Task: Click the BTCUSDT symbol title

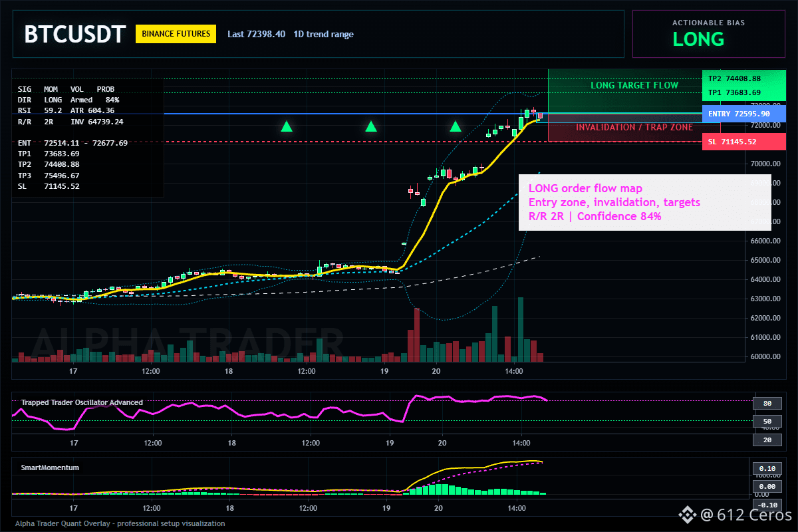Action: pyautogui.click(x=74, y=35)
